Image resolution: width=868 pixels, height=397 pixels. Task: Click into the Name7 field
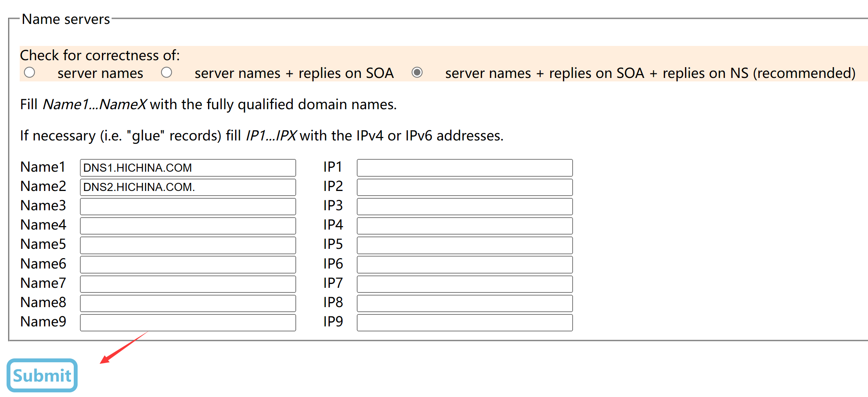point(188,284)
